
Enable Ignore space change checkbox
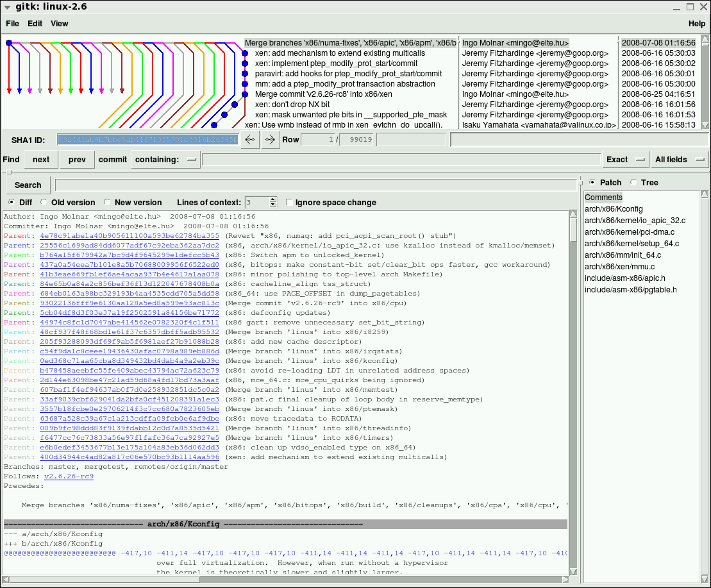(290, 203)
